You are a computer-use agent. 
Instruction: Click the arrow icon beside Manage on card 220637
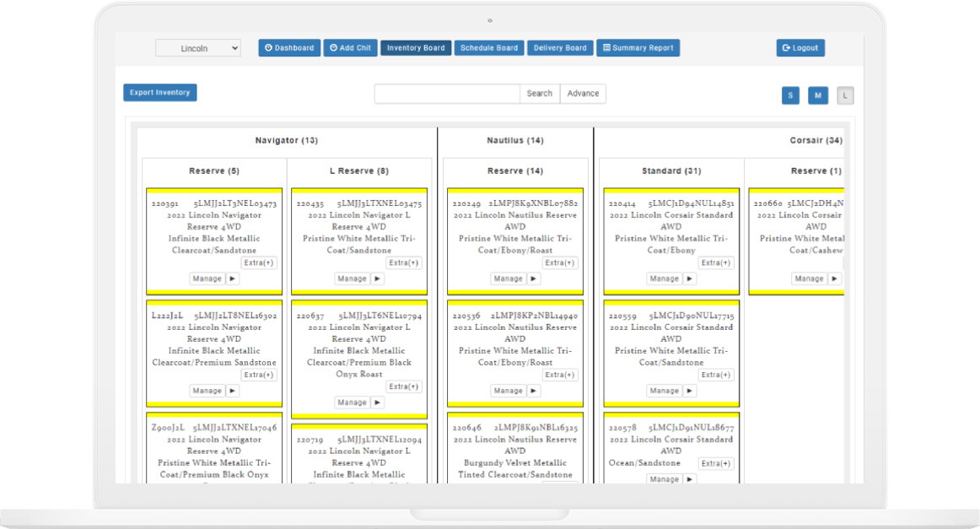(377, 402)
